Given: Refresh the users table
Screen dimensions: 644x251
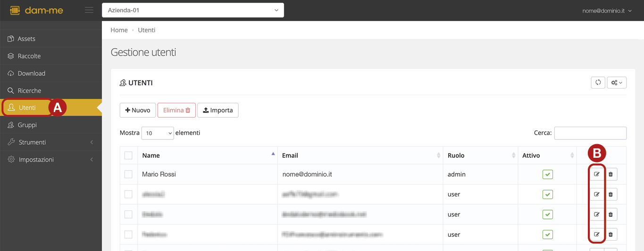Looking at the screenshot, I should point(598,82).
